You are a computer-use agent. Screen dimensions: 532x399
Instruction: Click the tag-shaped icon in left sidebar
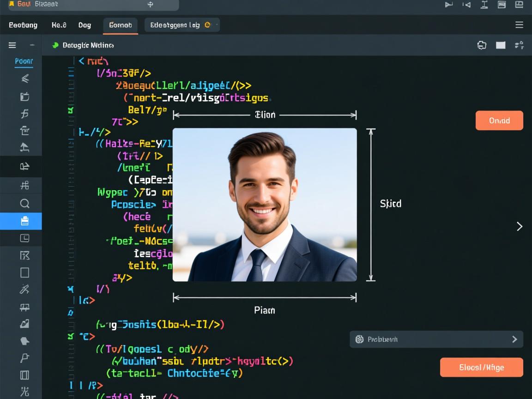24,341
